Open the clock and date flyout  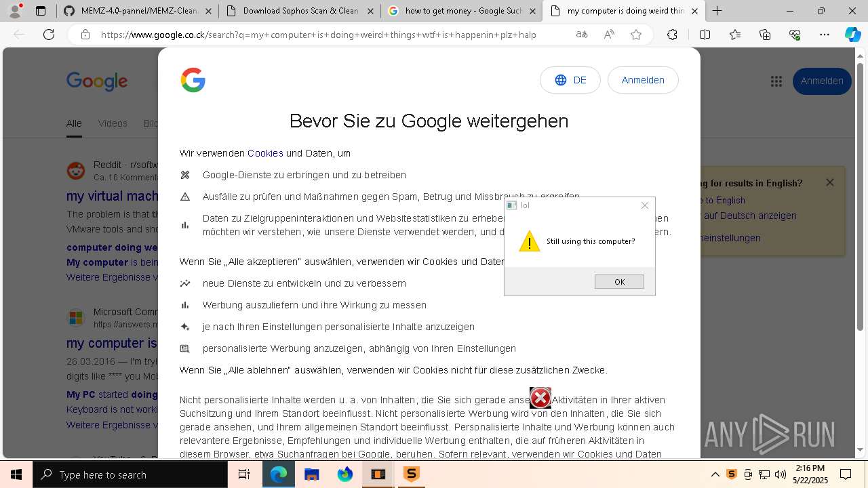[x=810, y=474]
